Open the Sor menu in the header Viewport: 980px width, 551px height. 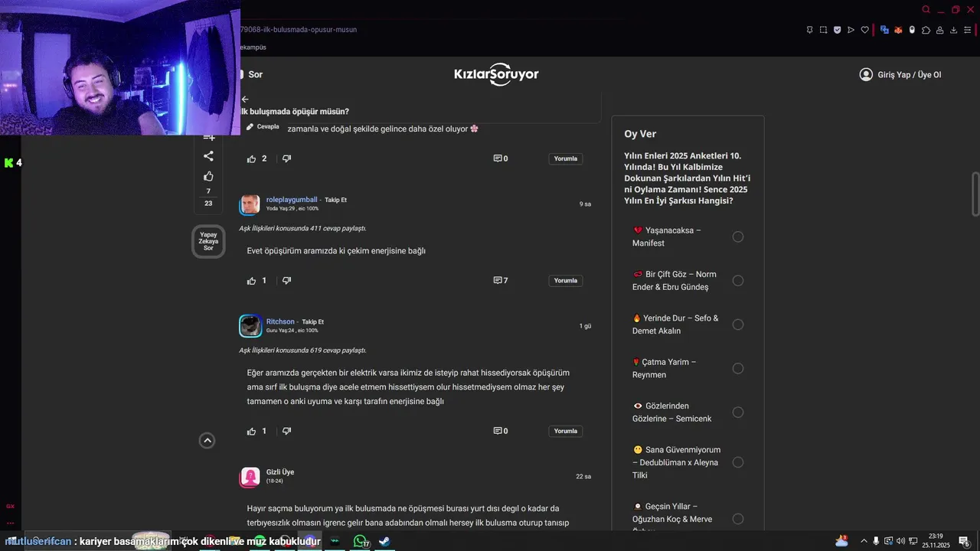coord(251,74)
